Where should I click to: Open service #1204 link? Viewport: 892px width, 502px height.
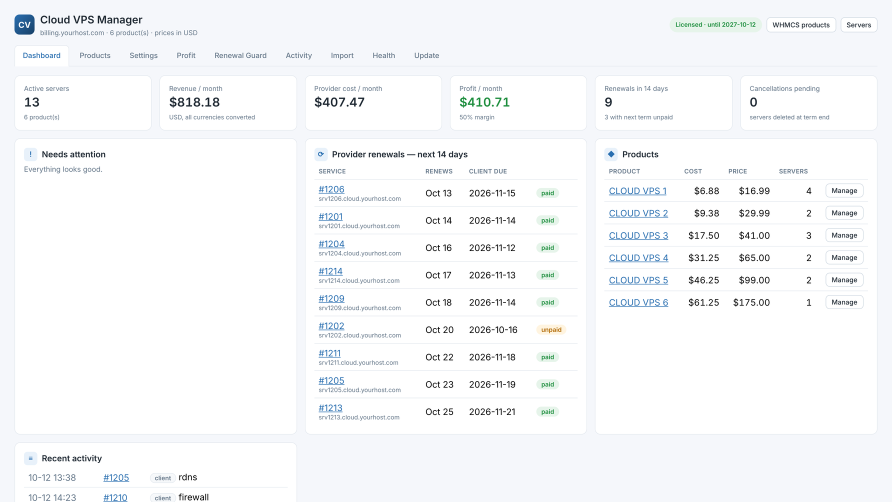pos(331,244)
